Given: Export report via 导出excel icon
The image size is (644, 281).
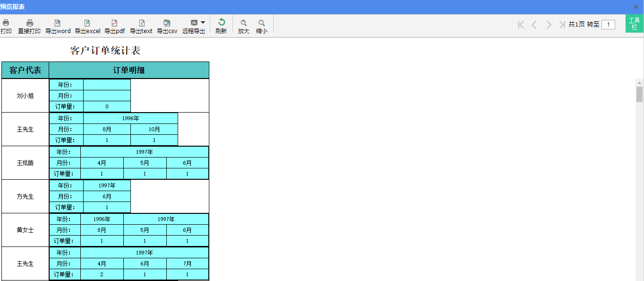Looking at the screenshot, I should (87, 23).
